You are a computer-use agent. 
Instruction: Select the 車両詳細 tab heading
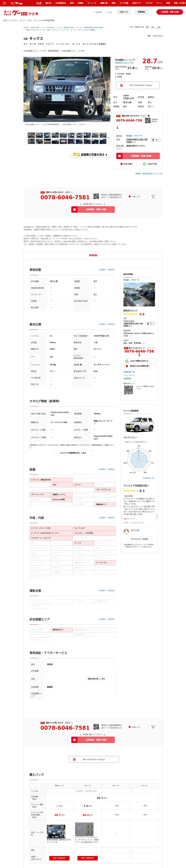pos(93,255)
